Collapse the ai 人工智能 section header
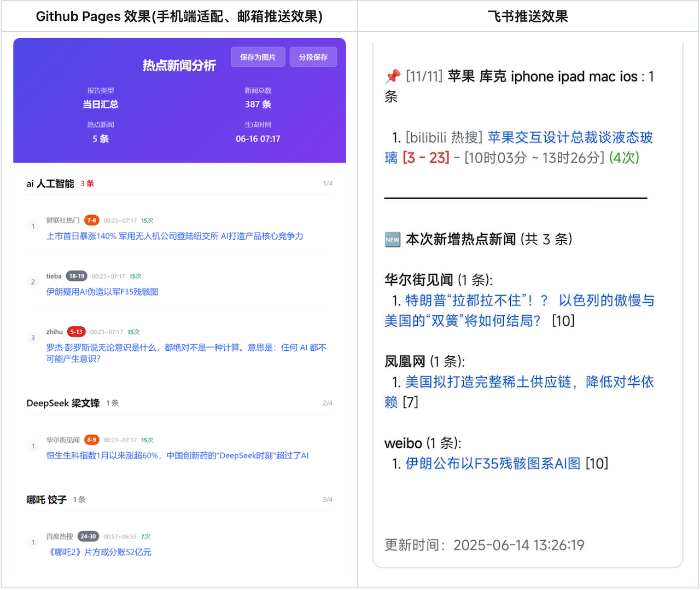Viewport: 700px width, 590px height. coord(50,183)
